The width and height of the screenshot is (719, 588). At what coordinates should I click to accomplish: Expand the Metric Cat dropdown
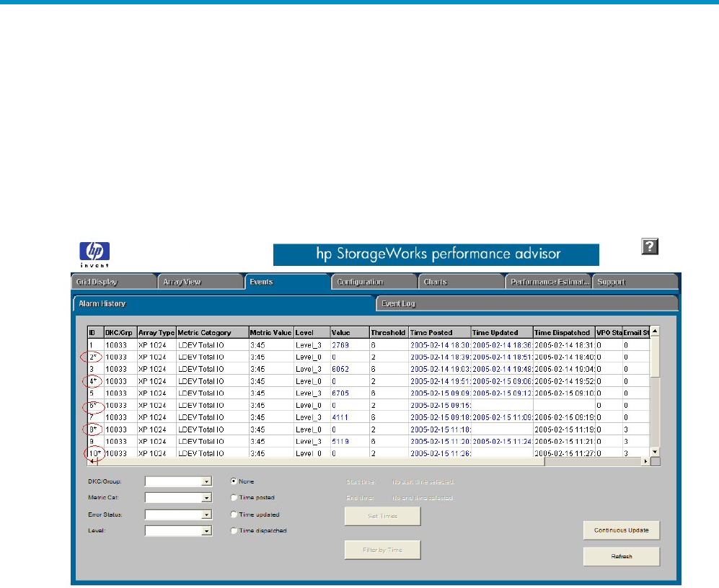point(206,498)
